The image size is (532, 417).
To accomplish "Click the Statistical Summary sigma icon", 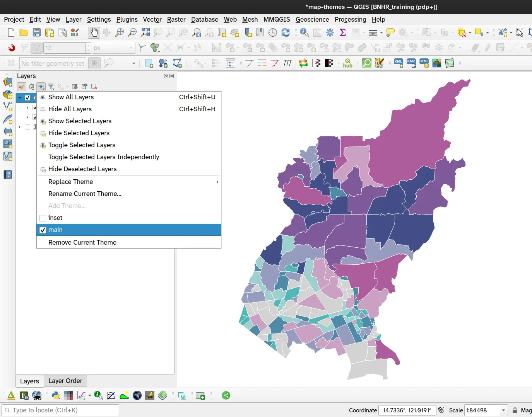I will pyautogui.click(x=342, y=32).
